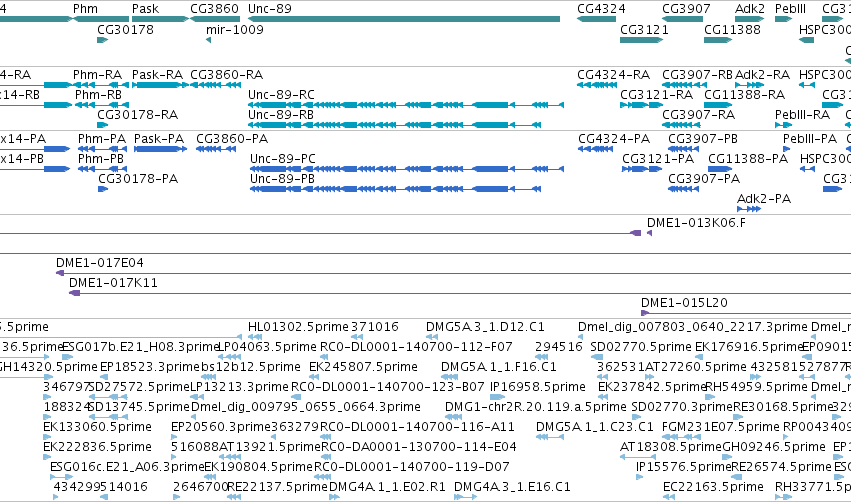Select the mir-1009 gene label
This screenshot has width=851, height=502.
coord(234,29)
